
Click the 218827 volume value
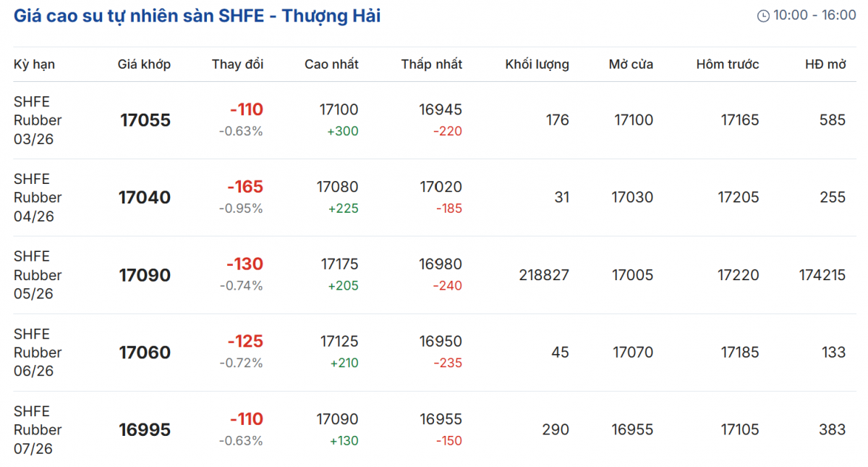point(544,275)
